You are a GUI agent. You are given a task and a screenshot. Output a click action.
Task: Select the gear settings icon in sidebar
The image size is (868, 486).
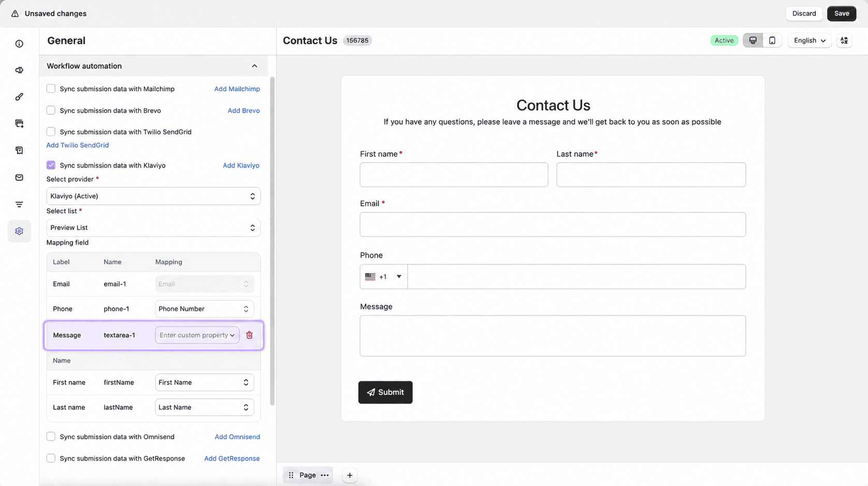19,231
